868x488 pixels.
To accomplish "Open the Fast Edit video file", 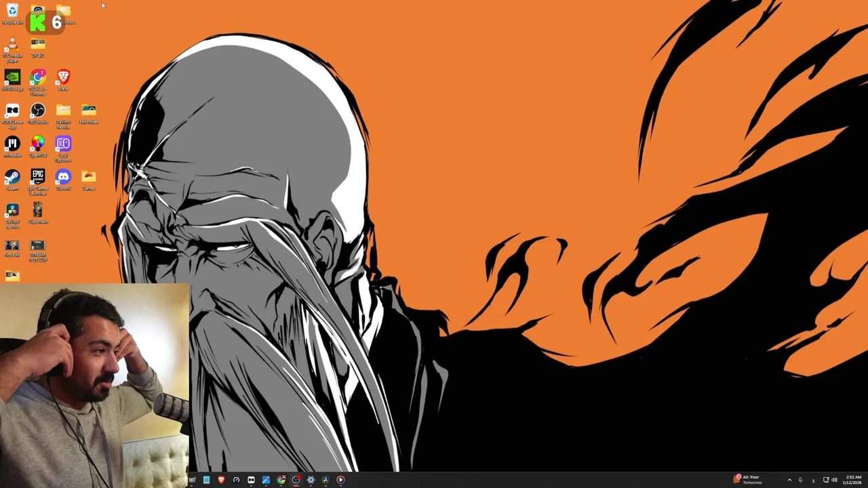I will 12,248.
